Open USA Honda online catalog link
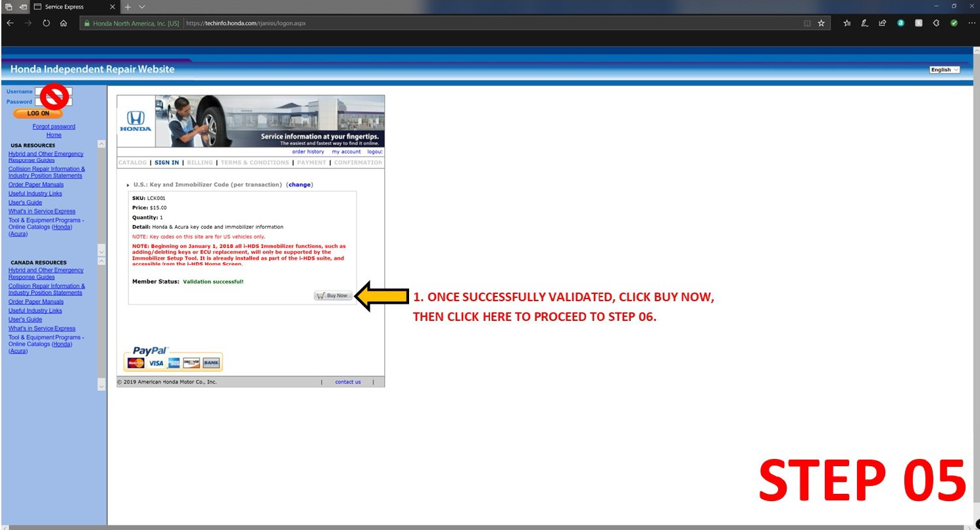Screen dimensions: 980x530 click(x=62, y=227)
